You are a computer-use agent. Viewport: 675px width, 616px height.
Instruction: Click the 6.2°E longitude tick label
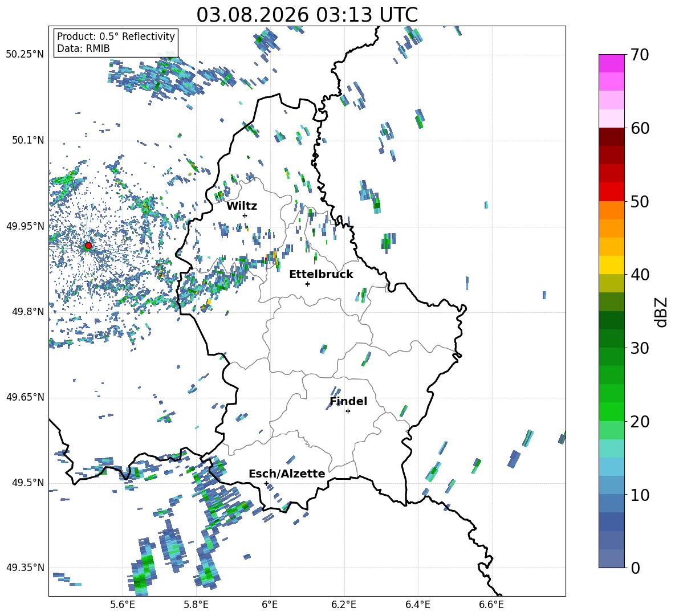(344, 605)
